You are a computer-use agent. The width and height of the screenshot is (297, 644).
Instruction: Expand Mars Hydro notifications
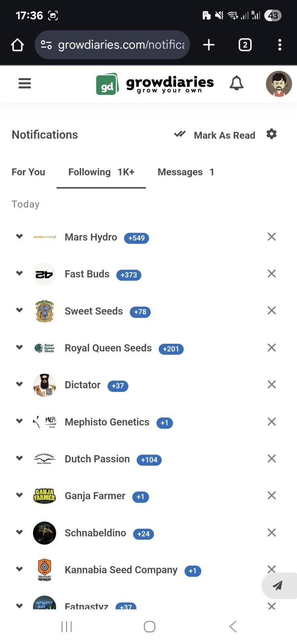pyautogui.click(x=19, y=236)
